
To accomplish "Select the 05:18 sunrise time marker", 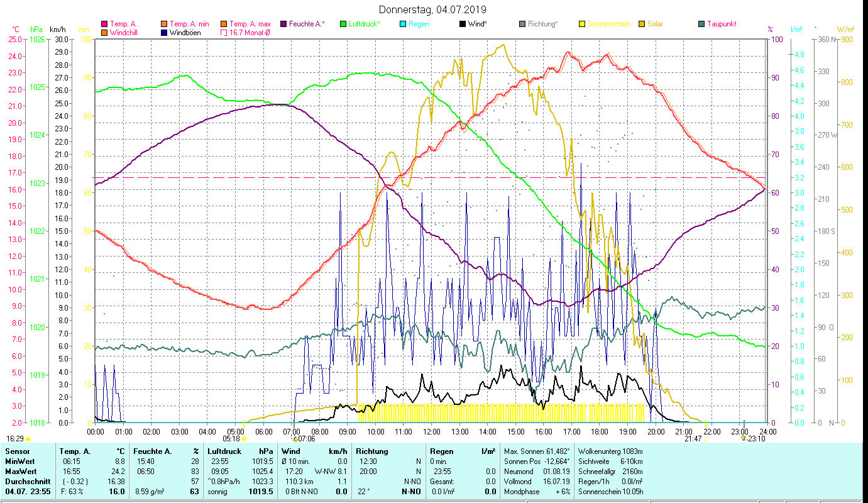I will pyautogui.click(x=231, y=439).
